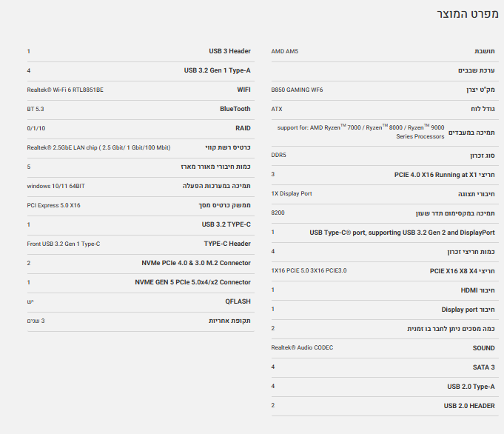
Task: Click the Front USB 3.2 Gen 1 Type-C value
Action: (63, 244)
